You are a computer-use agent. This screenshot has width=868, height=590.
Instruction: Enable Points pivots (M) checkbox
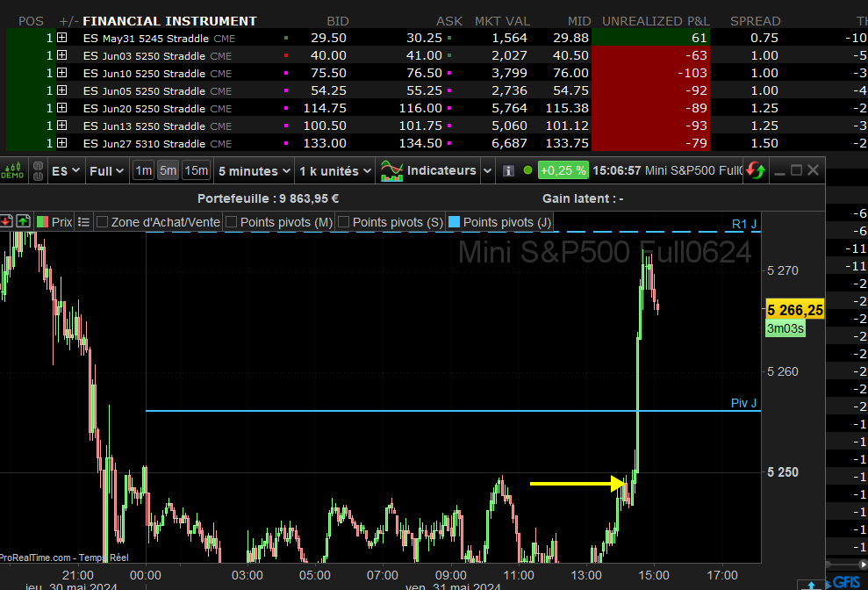click(x=232, y=222)
